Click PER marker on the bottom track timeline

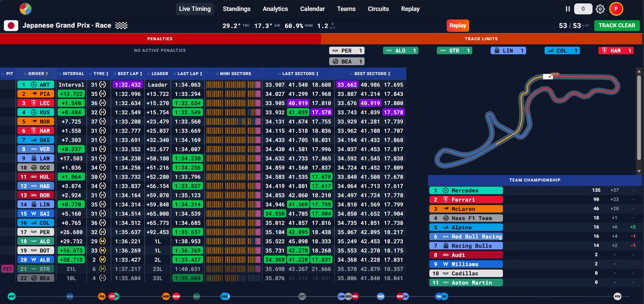pos(618,296)
